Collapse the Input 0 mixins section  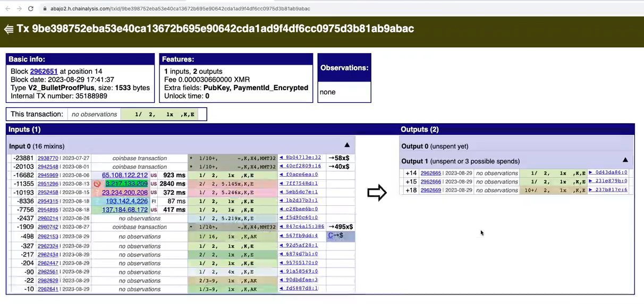point(347,145)
